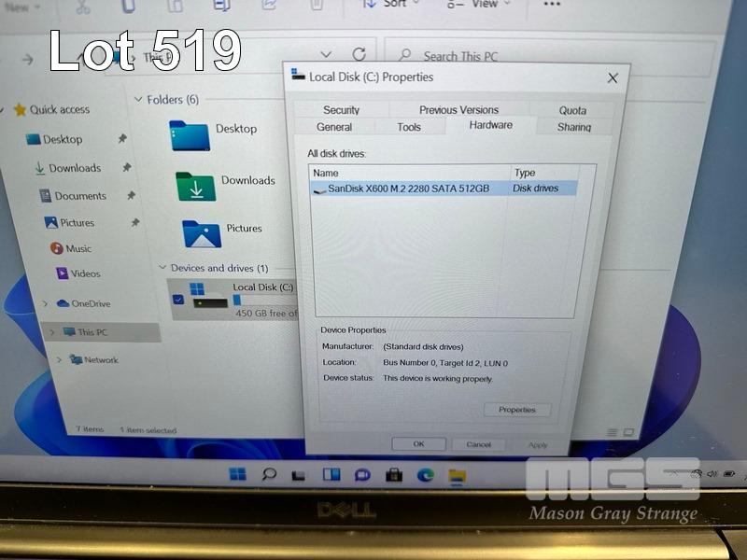Open the Pictures folder icon
The image size is (747, 560).
(201, 233)
